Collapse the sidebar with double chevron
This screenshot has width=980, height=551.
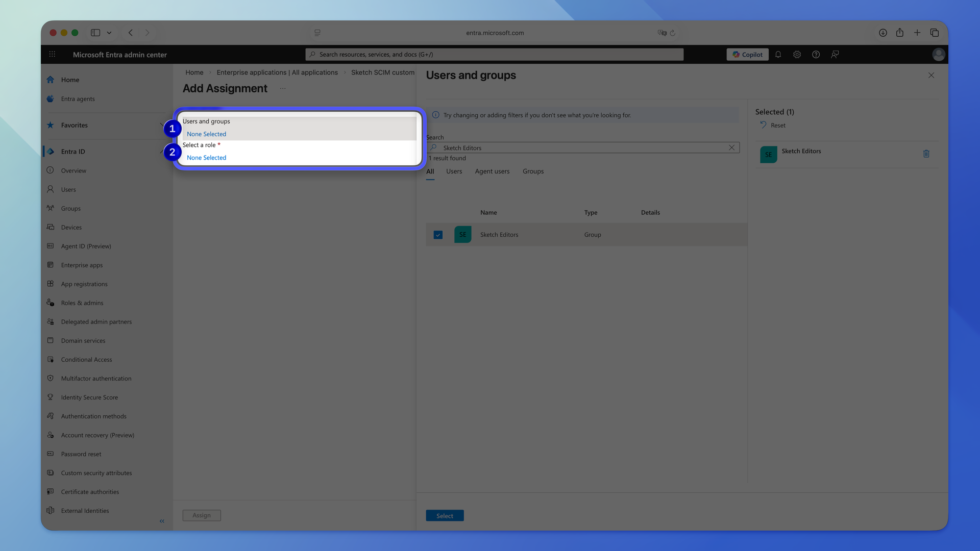tap(162, 521)
